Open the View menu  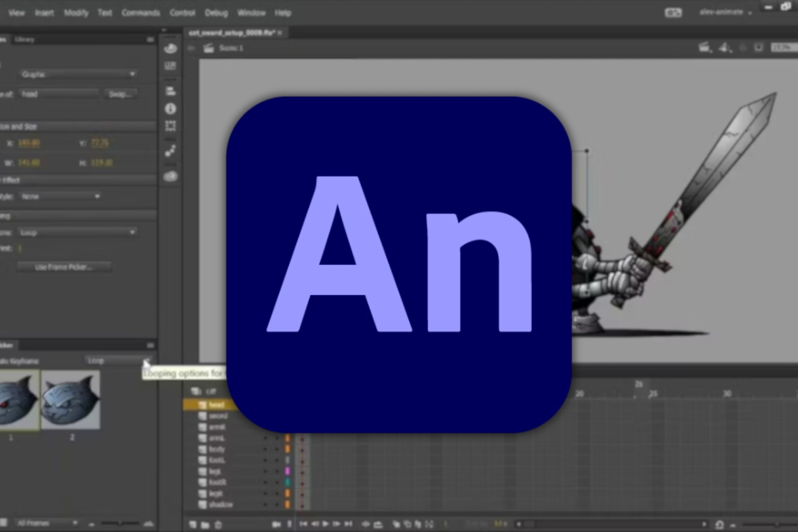[17, 13]
